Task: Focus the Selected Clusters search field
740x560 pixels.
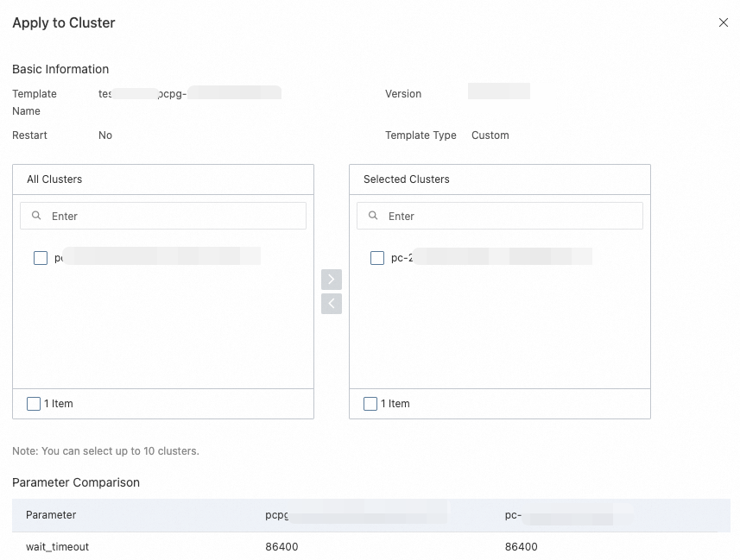Action: coord(509,216)
